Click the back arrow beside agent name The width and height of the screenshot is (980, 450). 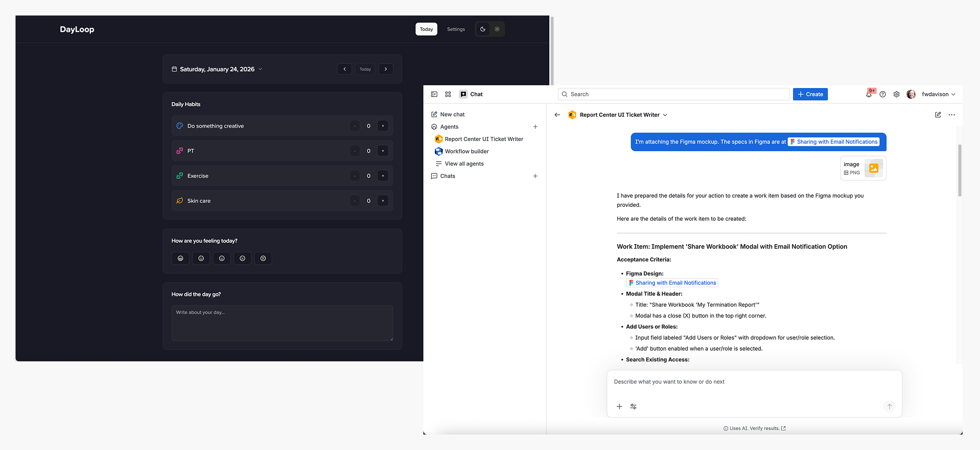[x=557, y=115]
